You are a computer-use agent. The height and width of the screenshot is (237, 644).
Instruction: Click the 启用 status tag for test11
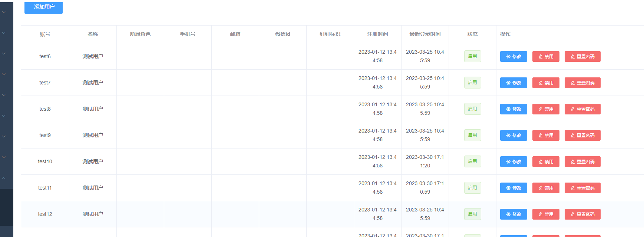(472, 188)
